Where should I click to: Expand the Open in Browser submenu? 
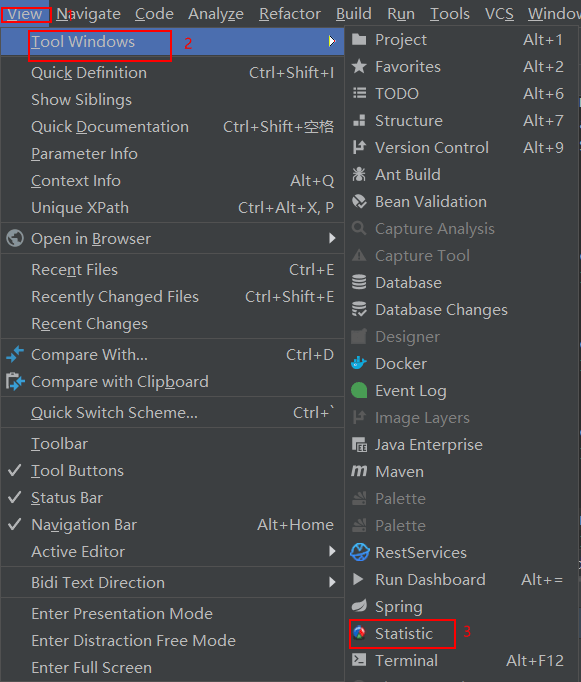coord(173,238)
